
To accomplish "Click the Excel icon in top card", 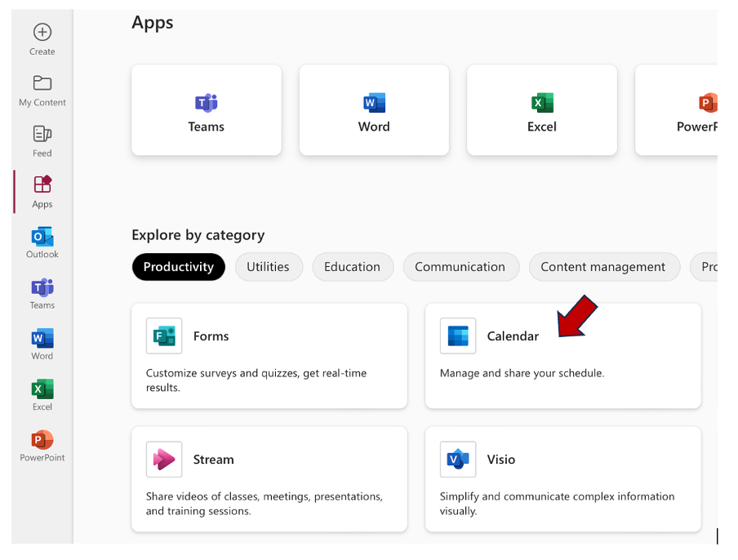I will pyautogui.click(x=542, y=103).
